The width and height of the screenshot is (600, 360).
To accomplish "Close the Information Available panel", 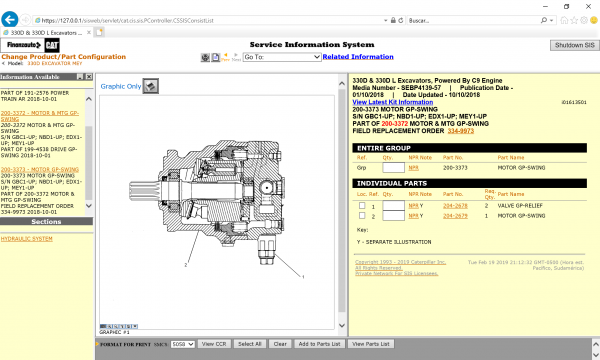I will tap(89, 77).
